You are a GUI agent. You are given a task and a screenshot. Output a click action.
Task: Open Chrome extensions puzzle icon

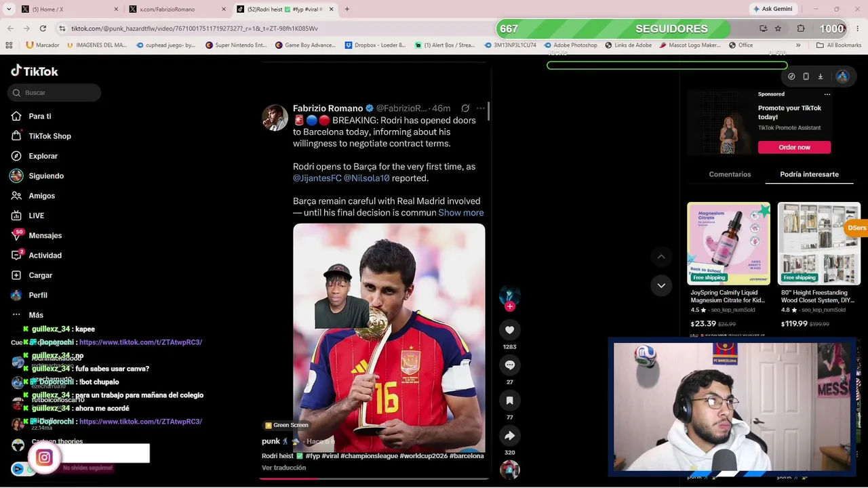(801, 28)
